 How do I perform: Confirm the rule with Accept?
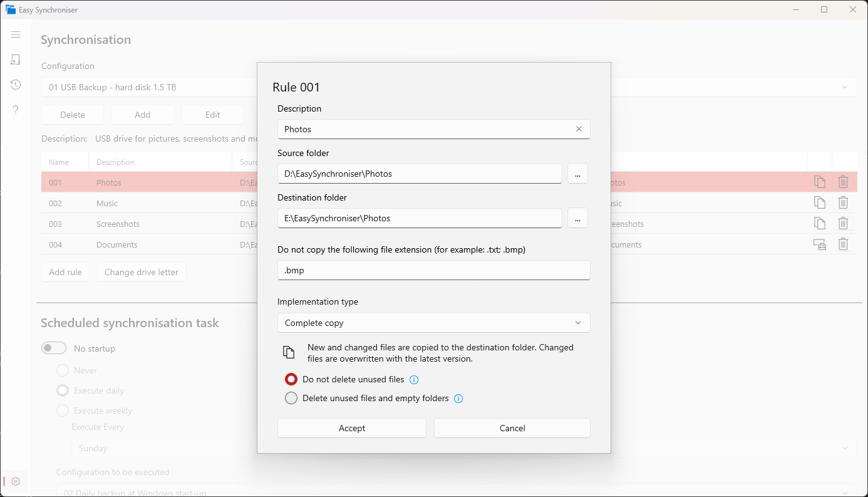352,428
